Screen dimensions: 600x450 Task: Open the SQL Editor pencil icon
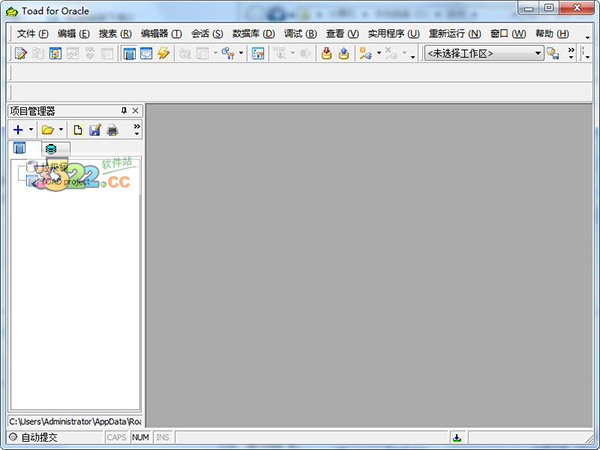click(x=20, y=54)
